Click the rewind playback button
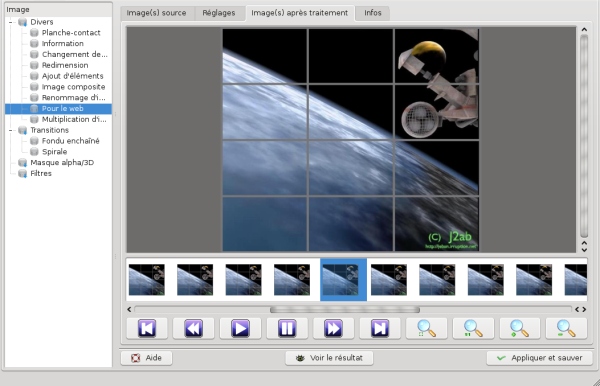 193,328
